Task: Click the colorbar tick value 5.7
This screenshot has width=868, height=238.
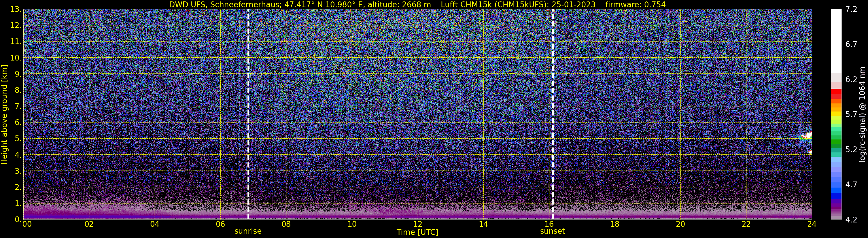Action: coord(851,114)
